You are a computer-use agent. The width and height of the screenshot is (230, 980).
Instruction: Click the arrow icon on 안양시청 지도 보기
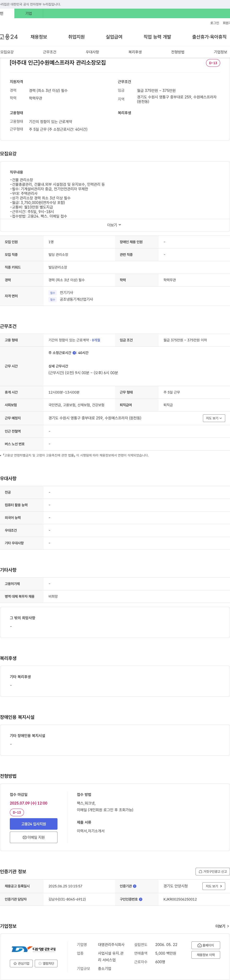(x=221, y=886)
